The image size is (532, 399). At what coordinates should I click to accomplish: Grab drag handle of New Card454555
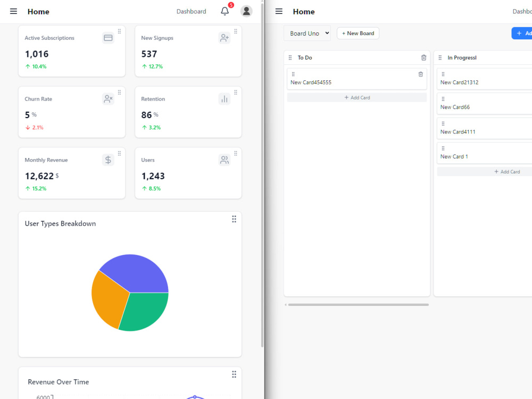[x=293, y=74]
